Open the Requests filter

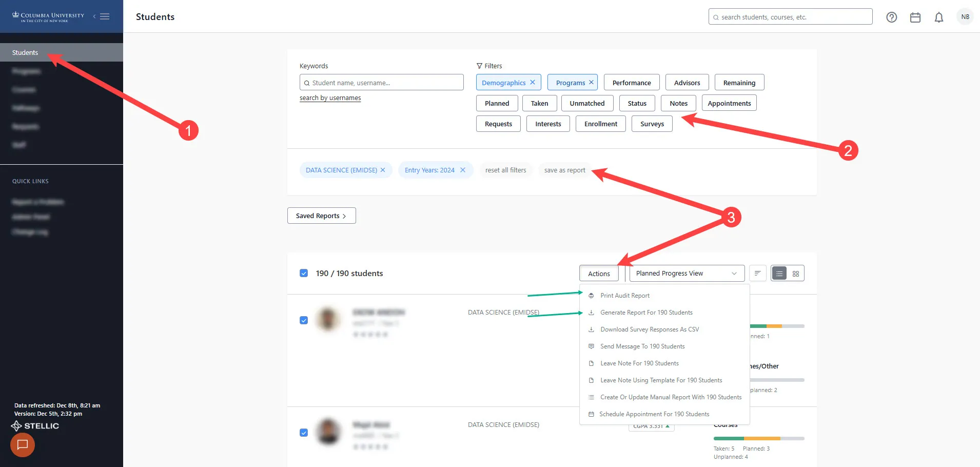(498, 124)
